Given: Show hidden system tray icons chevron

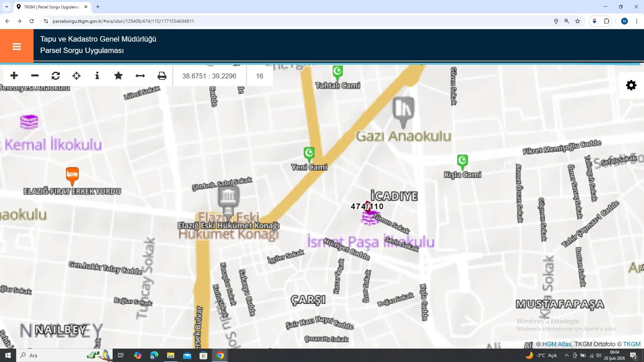Looking at the screenshot, I should (567, 355).
